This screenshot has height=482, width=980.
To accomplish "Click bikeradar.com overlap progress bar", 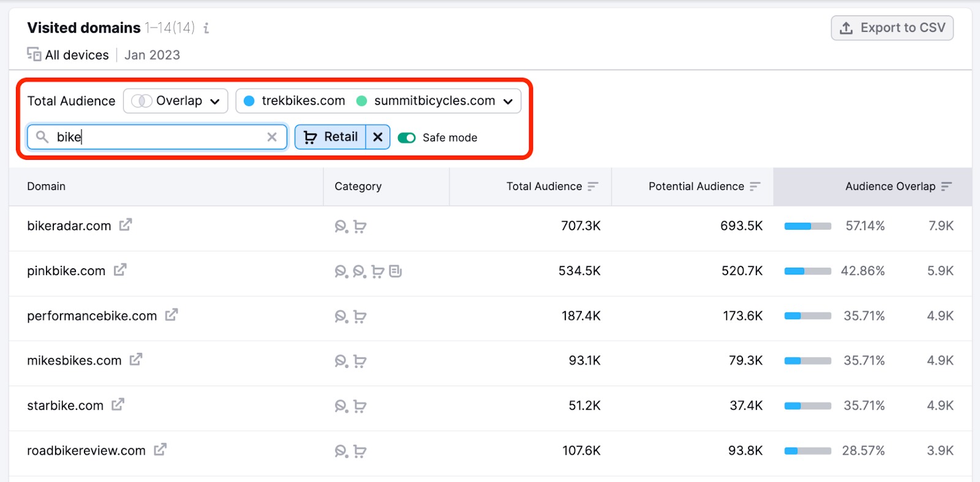I will 808,226.
